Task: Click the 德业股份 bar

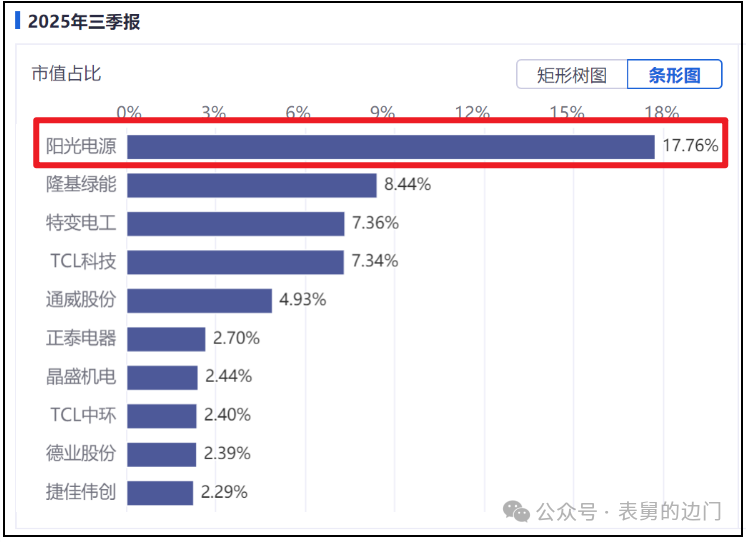Action: (x=162, y=454)
